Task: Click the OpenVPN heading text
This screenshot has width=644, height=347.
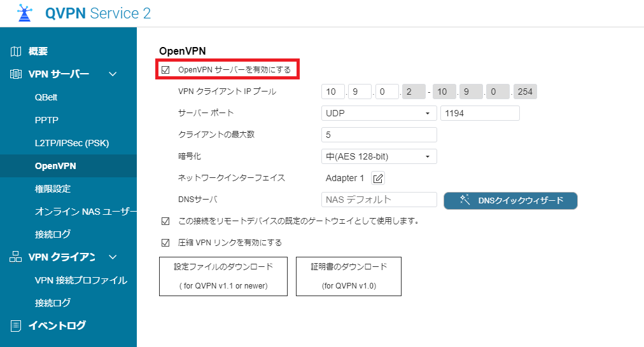Action: click(x=183, y=51)
